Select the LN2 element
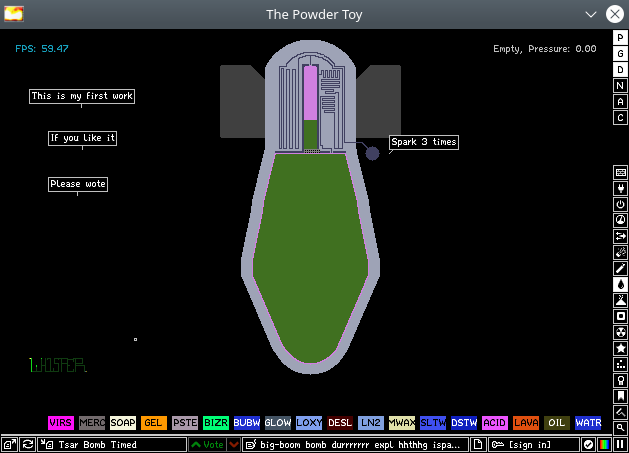 [371, 423]
